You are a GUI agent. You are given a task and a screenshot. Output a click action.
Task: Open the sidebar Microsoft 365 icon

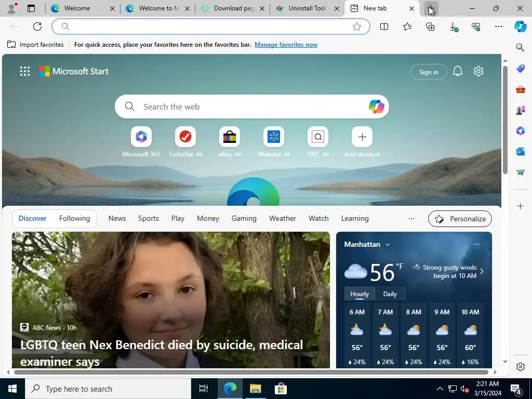(x=521, y=130)
